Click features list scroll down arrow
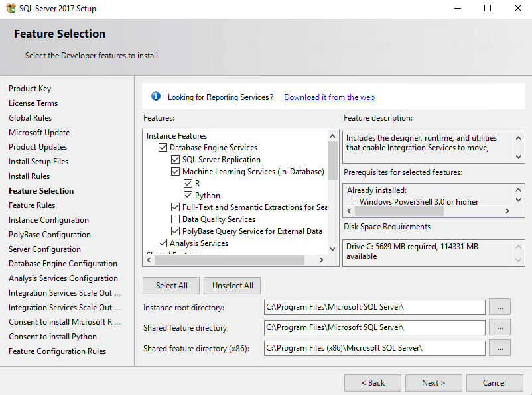Viewport: 532px width, 395px height. click(x=332, y=249)
